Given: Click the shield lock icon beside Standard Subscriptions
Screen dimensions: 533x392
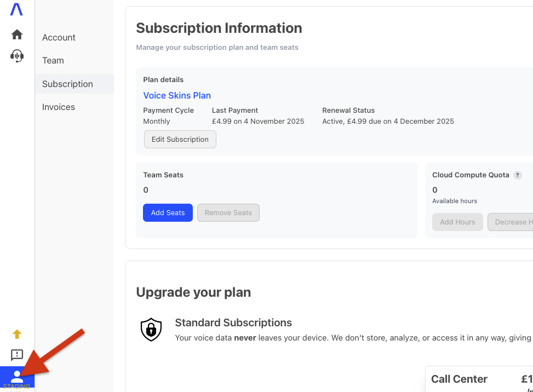Looking at the screenshot, I should click(x=151, y=329).
